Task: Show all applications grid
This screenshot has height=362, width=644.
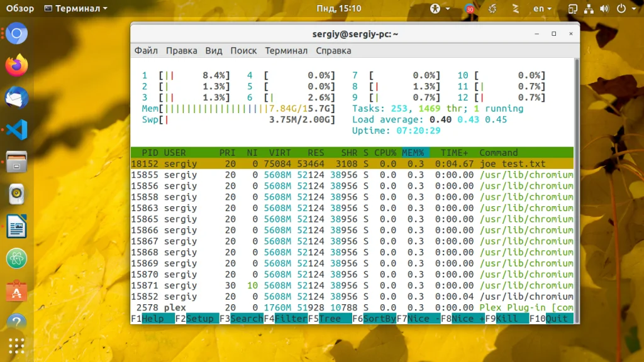Action: click(x=17, y=346)
